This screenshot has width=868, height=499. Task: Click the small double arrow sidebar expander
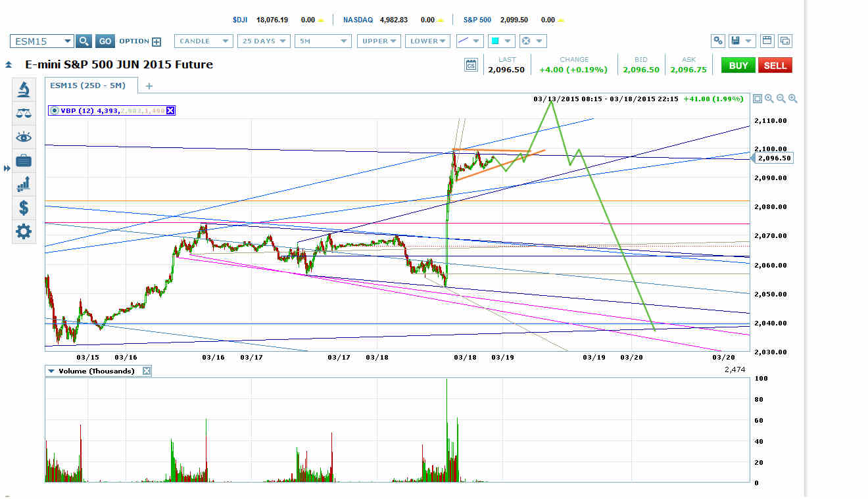click(7, 169)
